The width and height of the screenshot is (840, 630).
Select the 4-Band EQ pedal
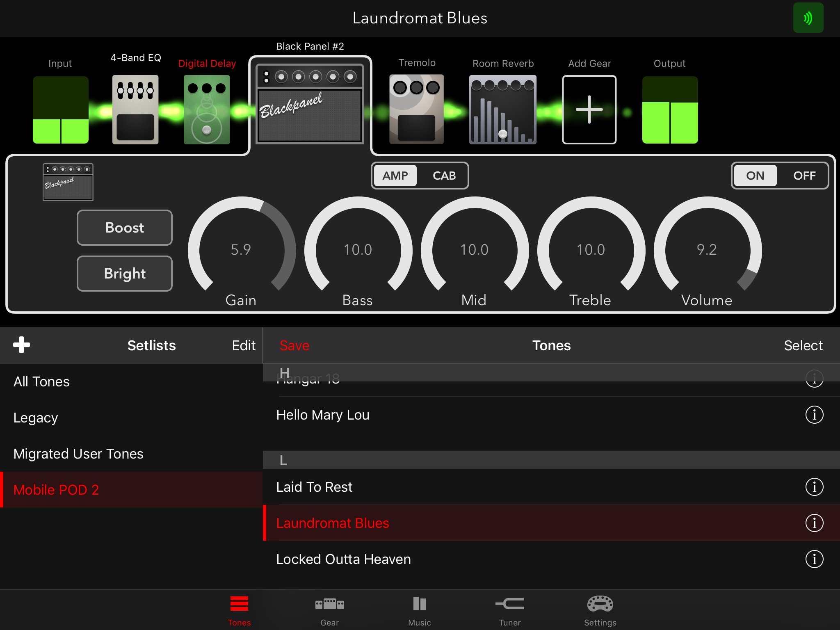coord(135,110)
